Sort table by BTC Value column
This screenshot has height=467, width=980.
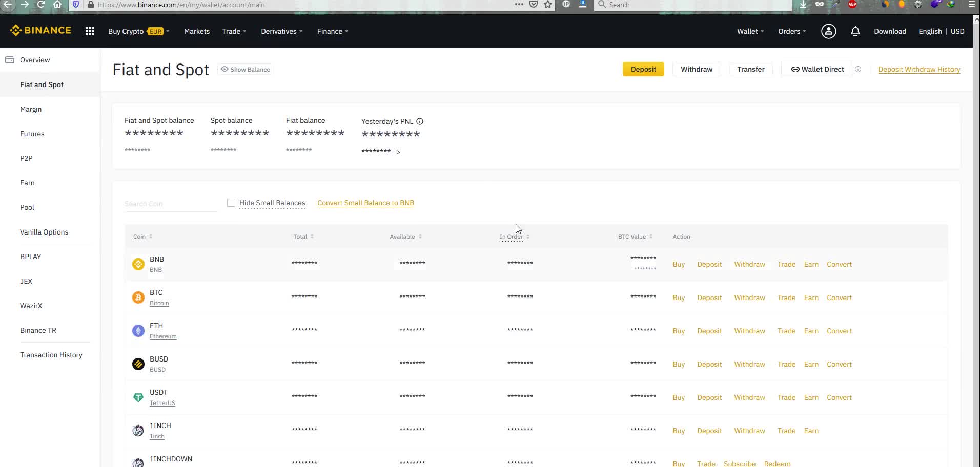pos(635,237)
